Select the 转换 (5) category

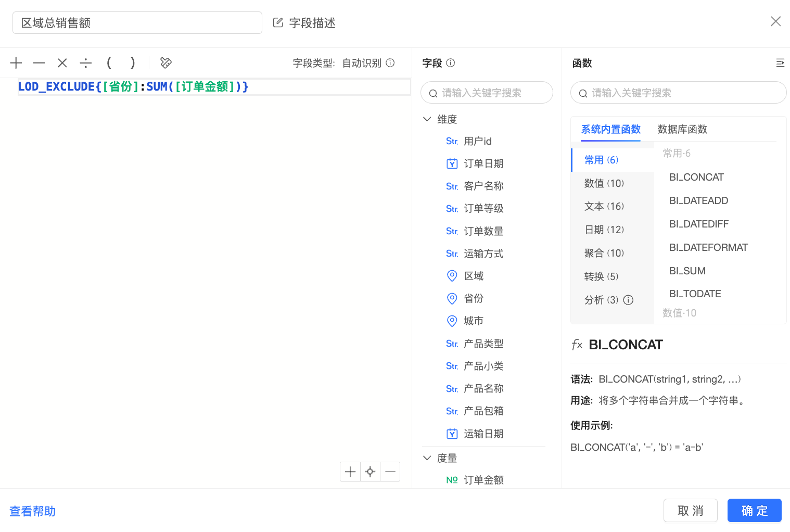[613, 276]
